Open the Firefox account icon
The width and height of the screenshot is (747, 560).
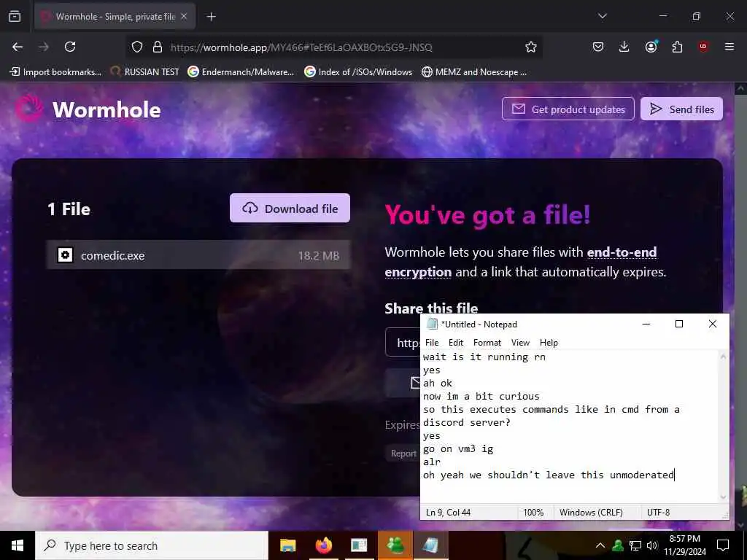point(651,47)
